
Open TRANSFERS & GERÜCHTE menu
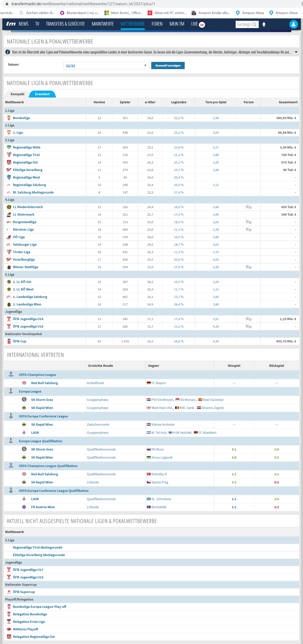click(65, 24)
